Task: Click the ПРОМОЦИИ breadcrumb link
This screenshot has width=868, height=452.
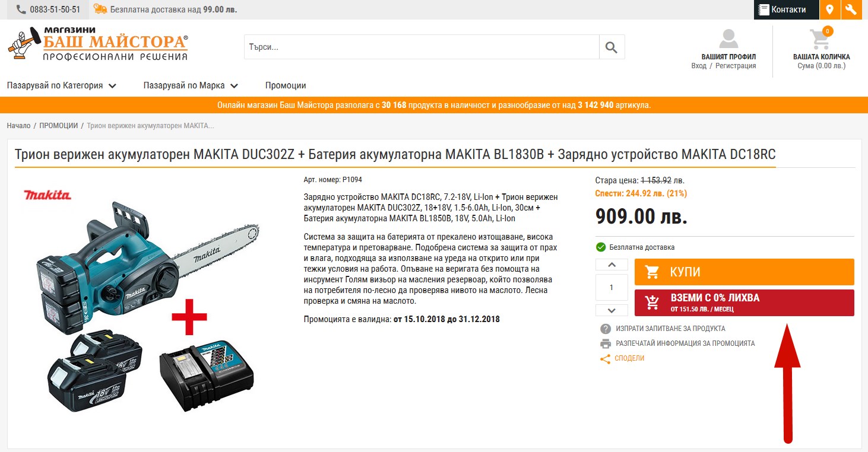Action: coord(59,126)
